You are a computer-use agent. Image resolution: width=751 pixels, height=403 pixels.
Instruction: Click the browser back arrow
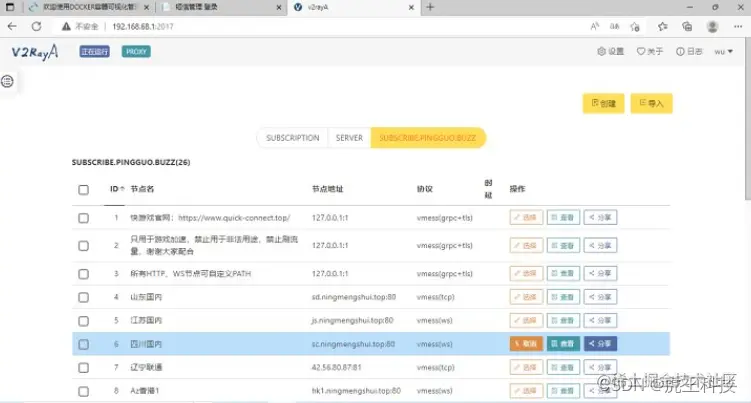click(x=12, y=26)
